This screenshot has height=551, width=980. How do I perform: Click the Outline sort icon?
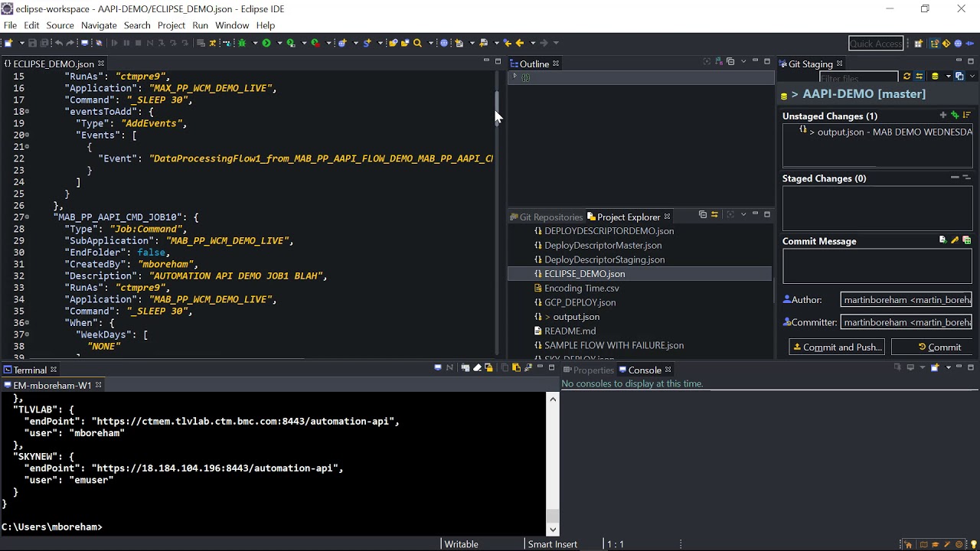tap(718, 61)
